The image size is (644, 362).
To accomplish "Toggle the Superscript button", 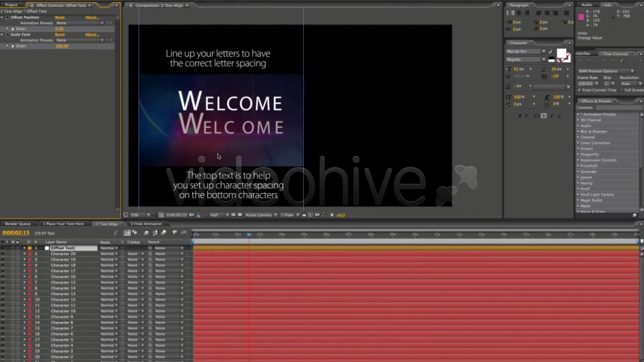I will pos(552,116).
